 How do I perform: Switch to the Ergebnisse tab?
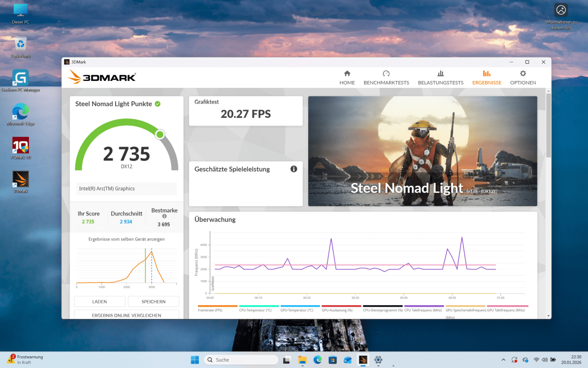coord(487,77)
